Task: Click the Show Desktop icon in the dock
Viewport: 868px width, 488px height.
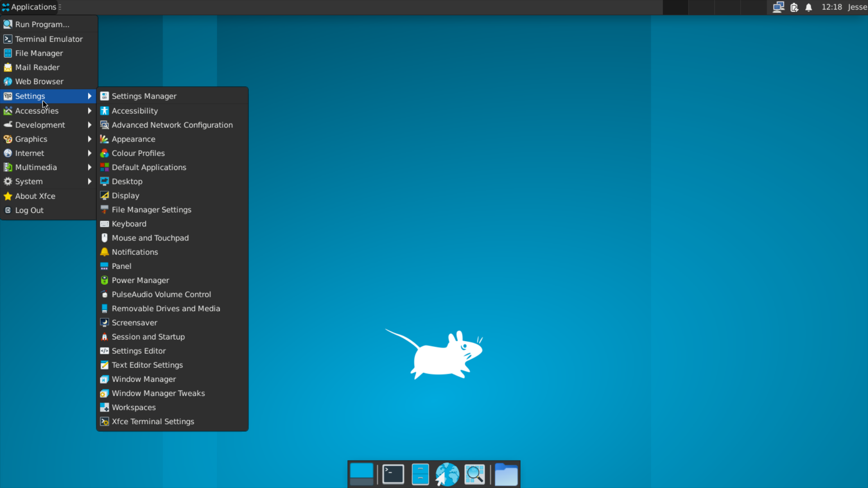Action: (362, 474)
